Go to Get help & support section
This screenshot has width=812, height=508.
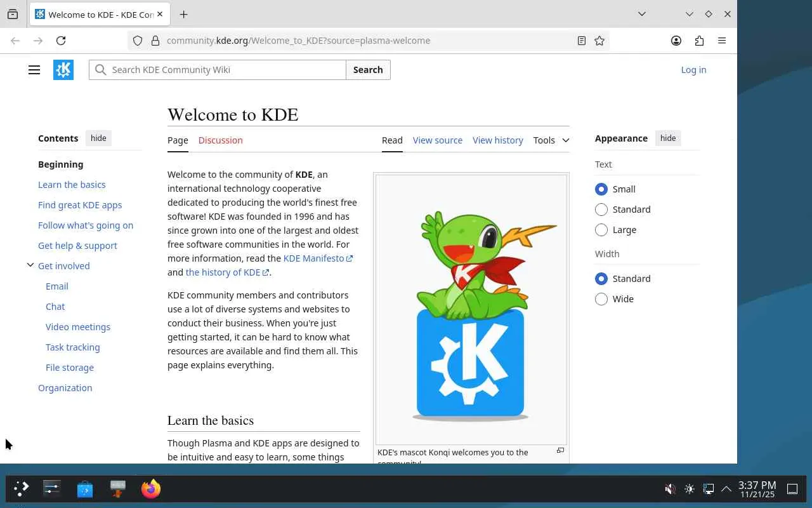point(77,246)
